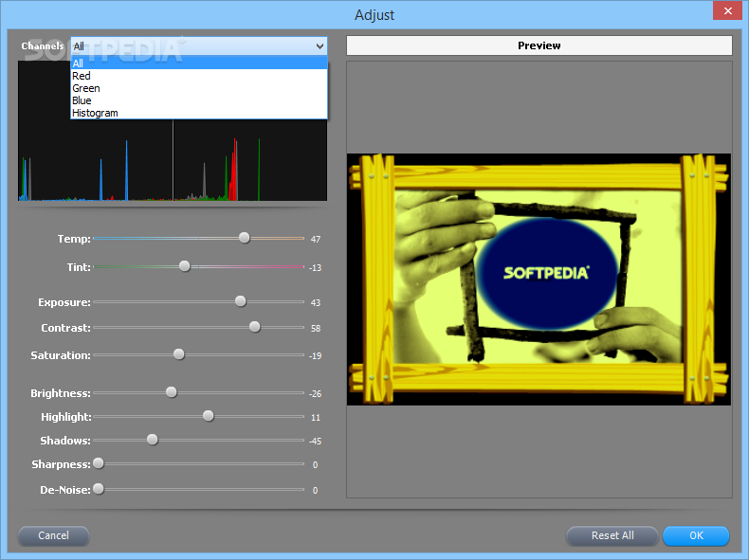This screenshot has width=749, height=560.
Task: Open the Channels dropdown arrow
Action: (320, 46)
